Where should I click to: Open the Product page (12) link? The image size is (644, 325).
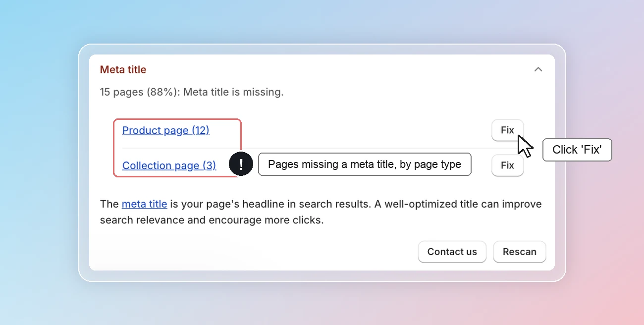point(166,130)
